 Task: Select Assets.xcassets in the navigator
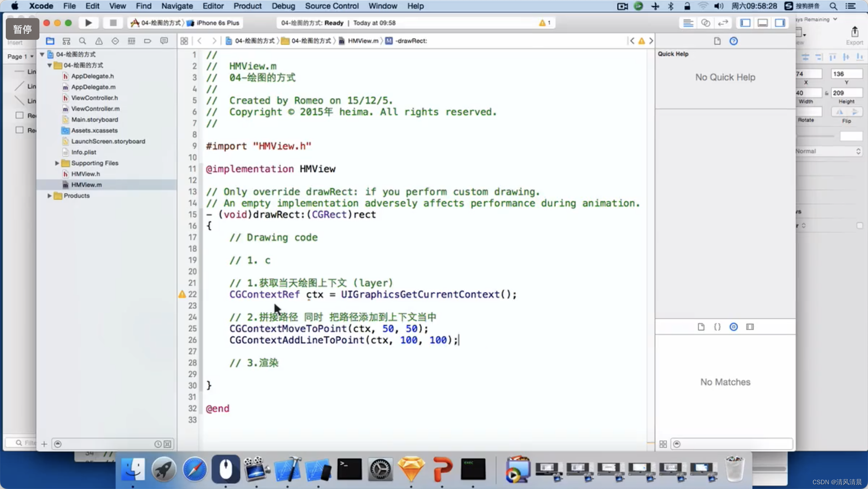tap(106, 131)
